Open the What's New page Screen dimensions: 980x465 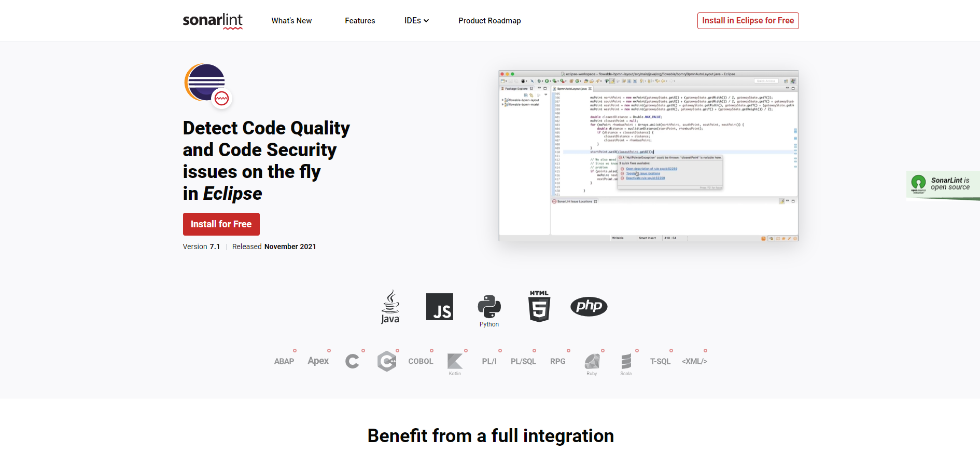coord(291,21)
